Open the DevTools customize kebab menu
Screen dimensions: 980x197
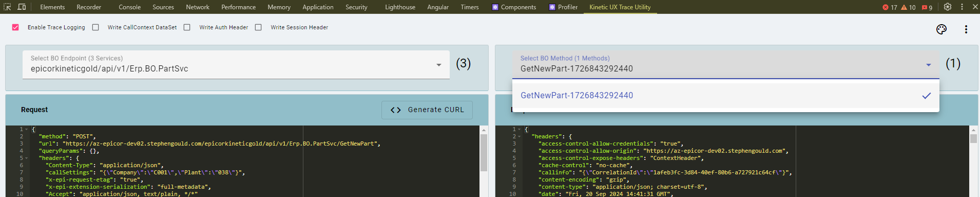tap(962, 7)
